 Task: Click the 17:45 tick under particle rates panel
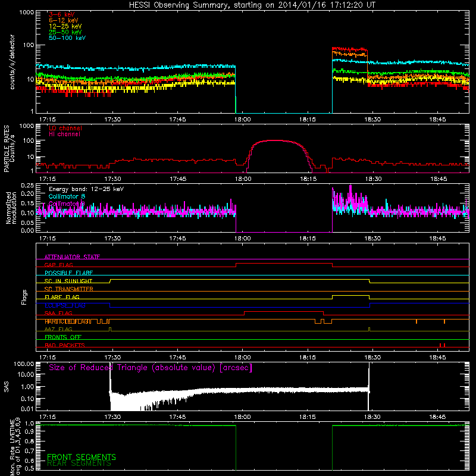coord(177,179)
